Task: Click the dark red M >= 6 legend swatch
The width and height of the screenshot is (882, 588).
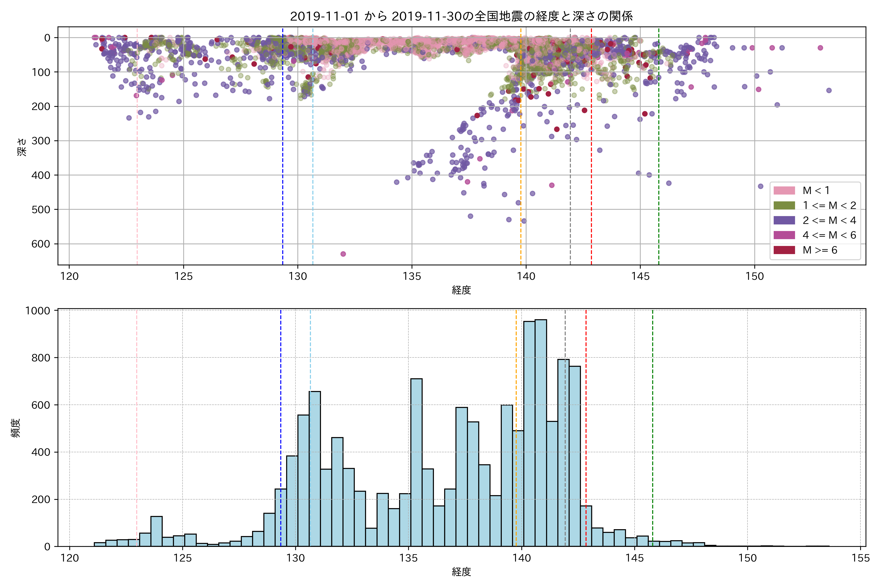Action: click(x=784, y=250)
